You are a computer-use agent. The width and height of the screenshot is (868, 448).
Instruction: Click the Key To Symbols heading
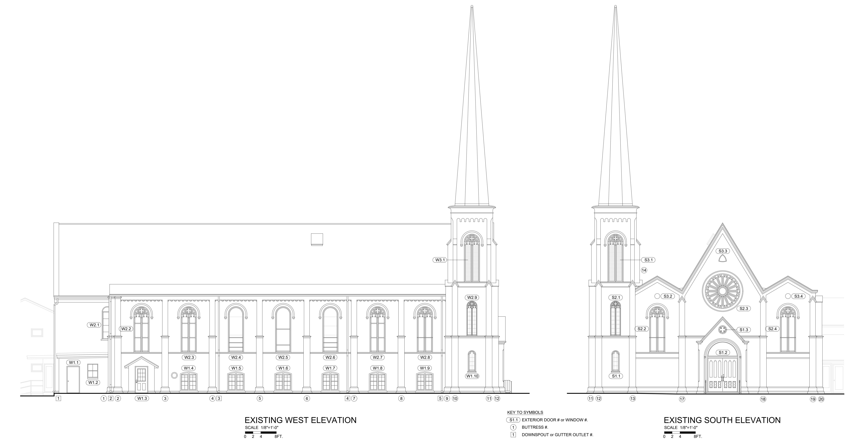(525, 413)
